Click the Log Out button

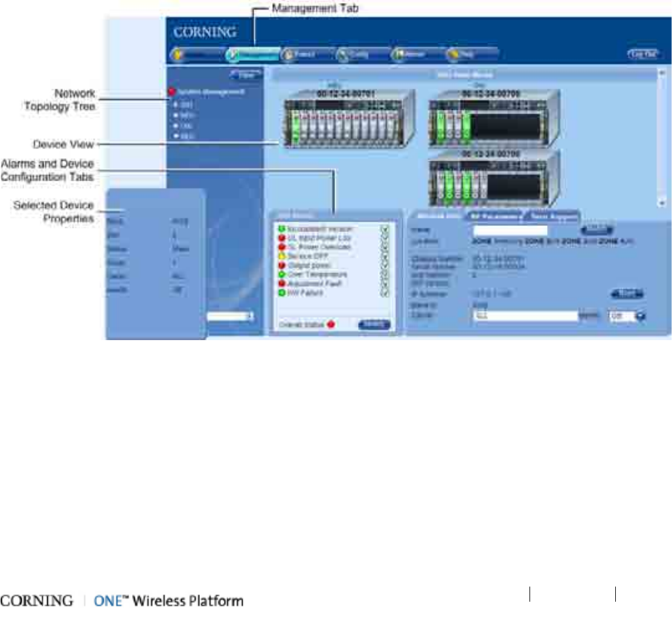pyautogui.click(x=643, y=54)
